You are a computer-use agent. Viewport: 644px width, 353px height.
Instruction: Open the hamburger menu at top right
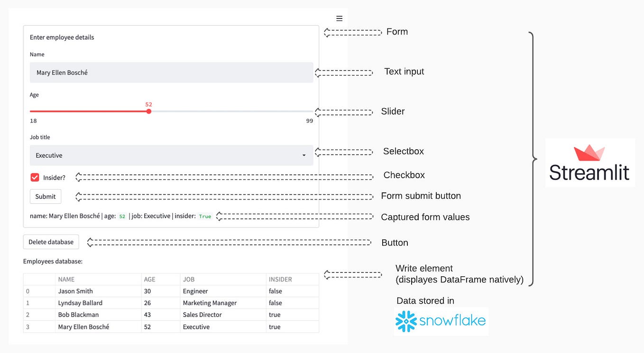point(339,18)
